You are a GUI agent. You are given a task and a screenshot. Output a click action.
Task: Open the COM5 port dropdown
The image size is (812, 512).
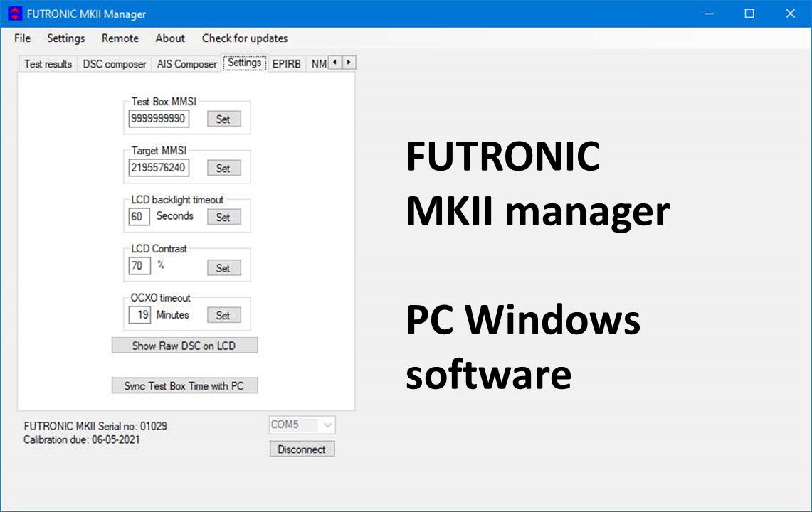(x=302, y=425)
